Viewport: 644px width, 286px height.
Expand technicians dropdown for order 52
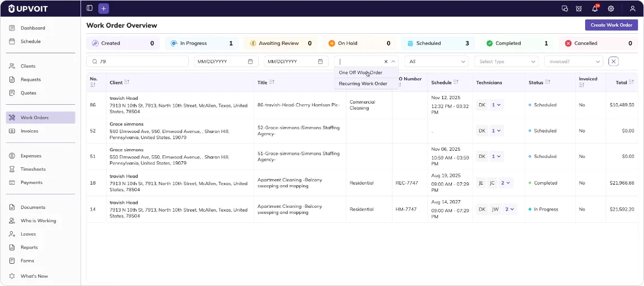[x=496, y=131]
